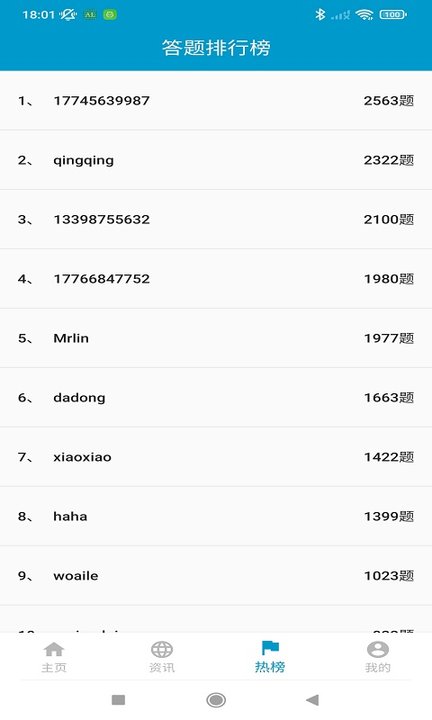
Task: Tap the haha ranking row
Action: pos(216,516)
